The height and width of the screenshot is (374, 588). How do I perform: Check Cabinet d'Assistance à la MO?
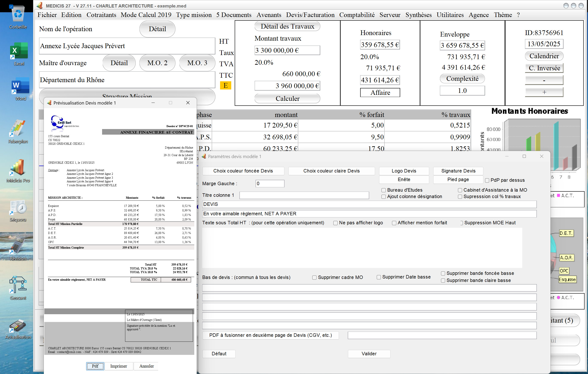(460, 190)
